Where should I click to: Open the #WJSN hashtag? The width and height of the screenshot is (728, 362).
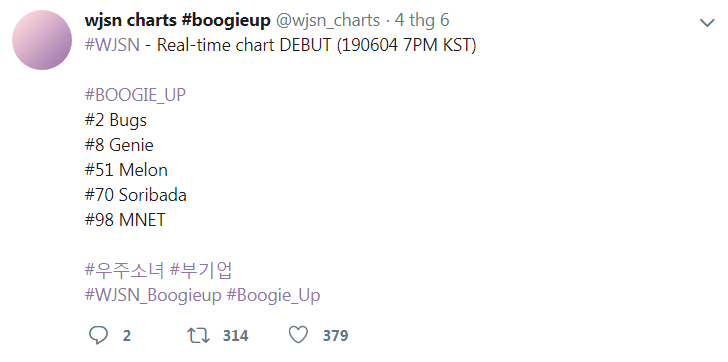(x=112, y=45)
